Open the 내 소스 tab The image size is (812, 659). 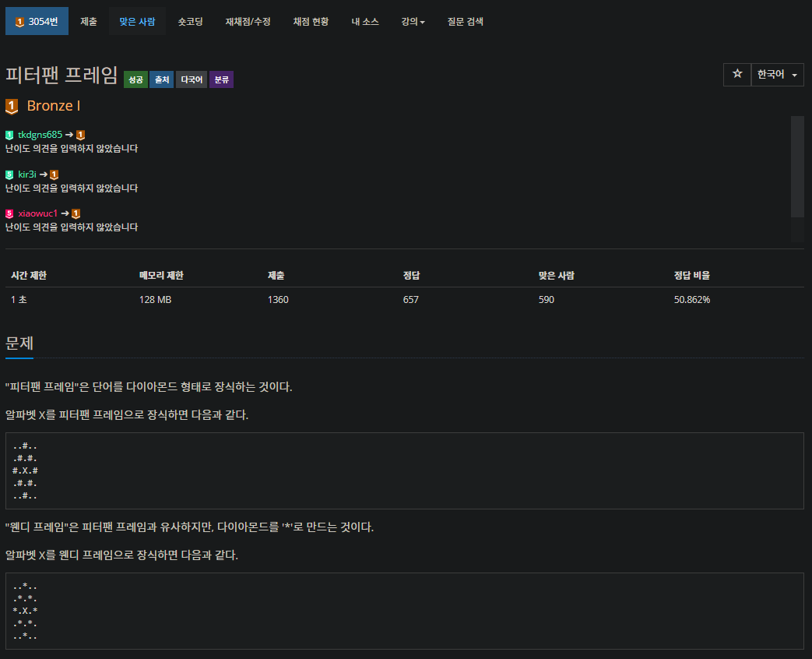coord(365,21)
